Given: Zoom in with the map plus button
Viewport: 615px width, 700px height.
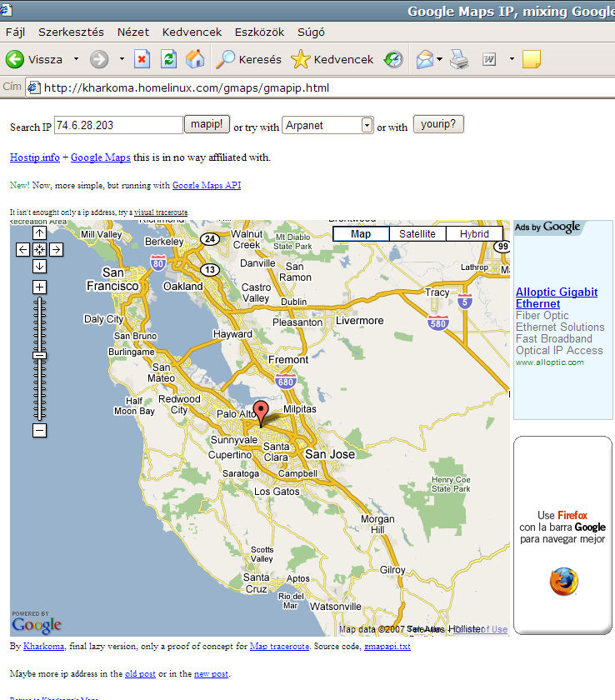Looking at the screenshot, I should 39,287.
